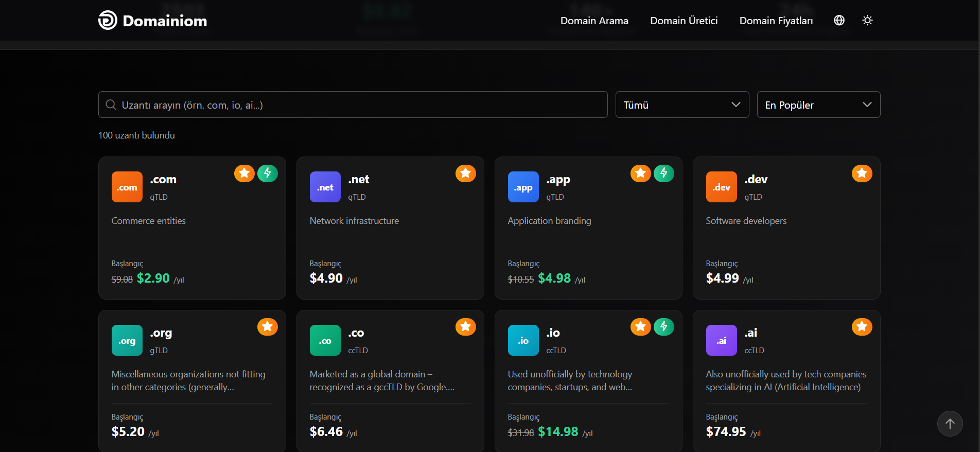Click the star badge on .org card
This screenshot has width=980, height=452.
point(268,327)
